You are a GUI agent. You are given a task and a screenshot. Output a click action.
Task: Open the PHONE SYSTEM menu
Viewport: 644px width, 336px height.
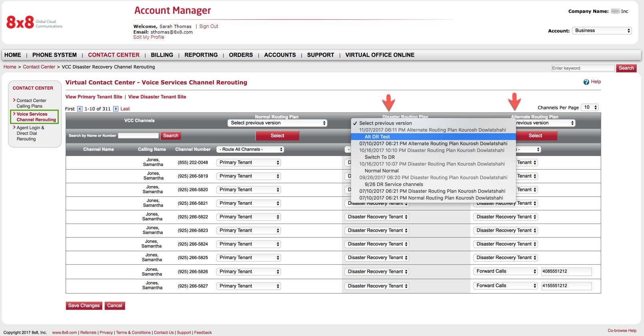[54, 55]
